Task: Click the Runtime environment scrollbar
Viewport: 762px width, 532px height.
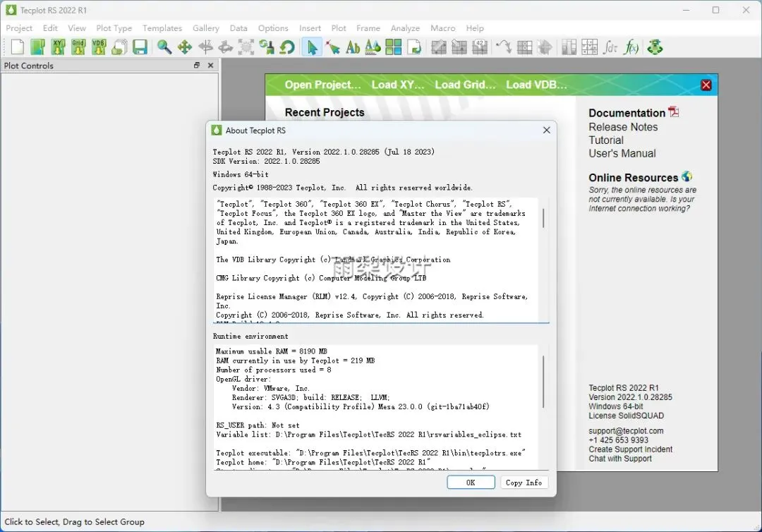Action: tap(543, 382)
